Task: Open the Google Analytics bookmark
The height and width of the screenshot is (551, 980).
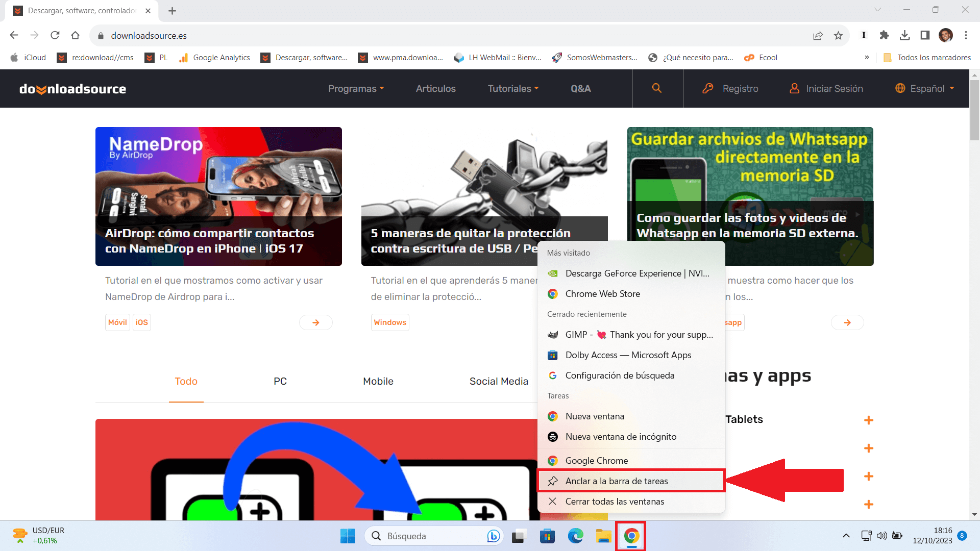Action: click(214, 57)
